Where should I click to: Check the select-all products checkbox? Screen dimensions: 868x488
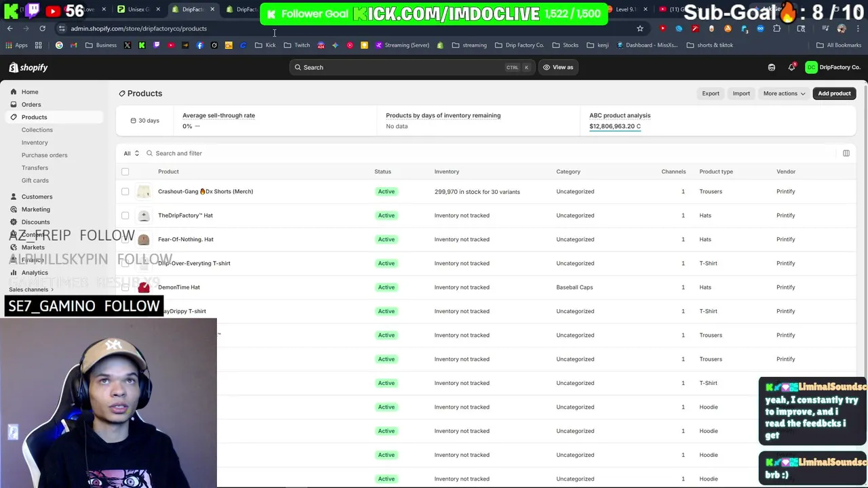[x=125, y=171]
